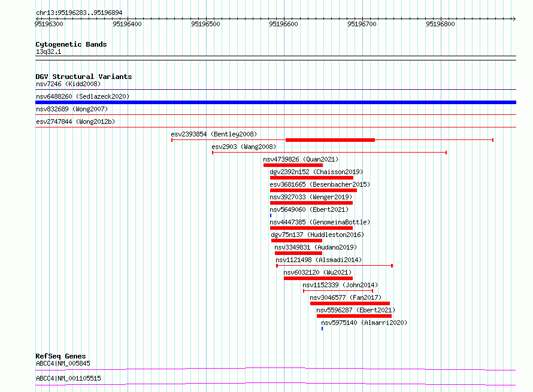
Task: Open nsv4447385 (GenomeinaBottle) label
Action: pos(320,222)
